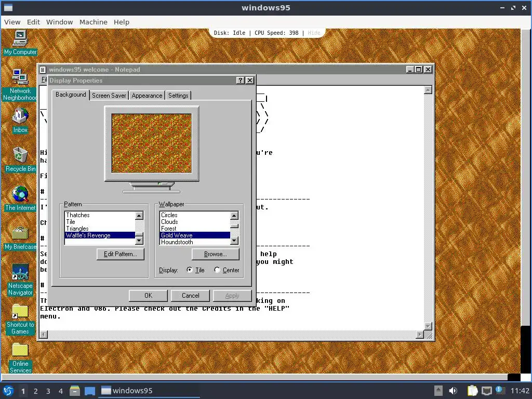The height and width of the screenshot is (399, 532).
Task: Click the host windows95 window menu icon
Action: click(x=8, y=7)
